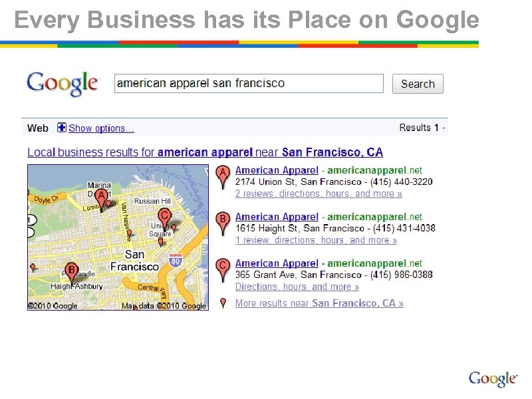The image size is (532, 399).
Task: Select map marker C near Union Square
Action: 164,216
